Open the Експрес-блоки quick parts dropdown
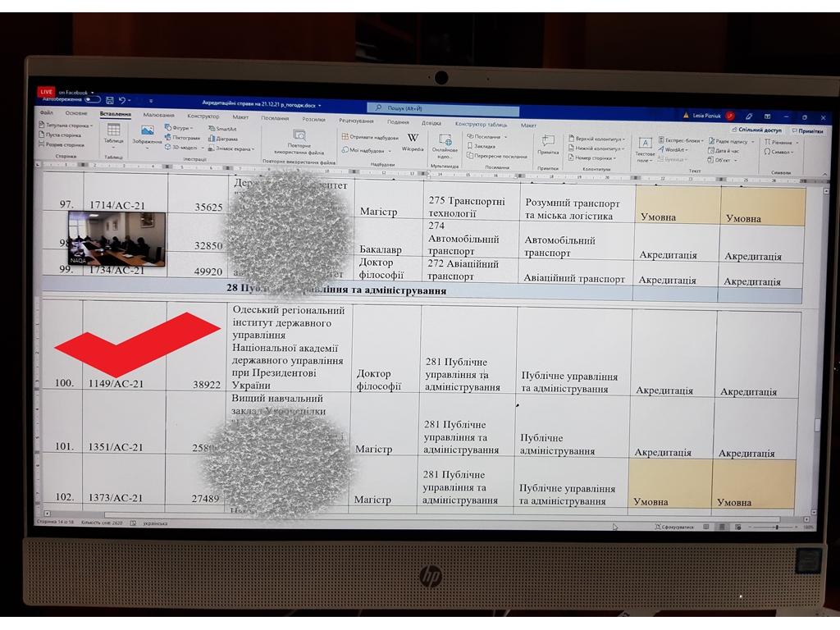840x630 pixels. click(681, 140)
